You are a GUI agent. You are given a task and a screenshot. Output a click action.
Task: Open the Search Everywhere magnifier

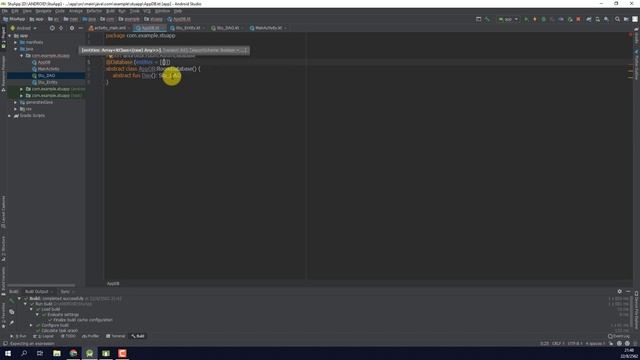click(x=618, y=19)
